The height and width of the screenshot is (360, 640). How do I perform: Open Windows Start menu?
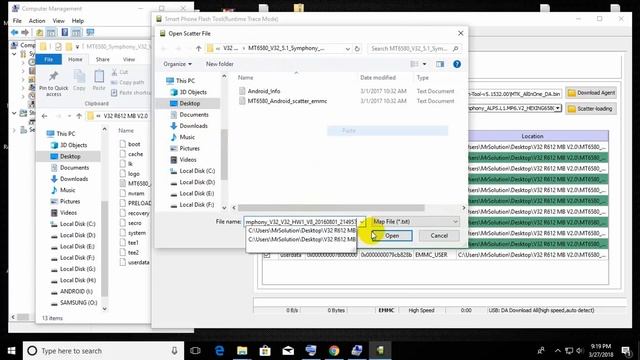click(x=11, y=351)
